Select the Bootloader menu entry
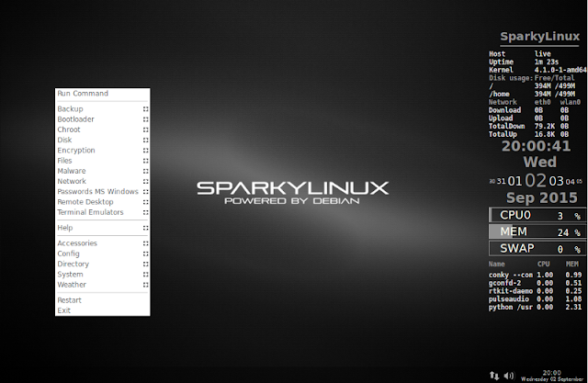 [102, 119]
